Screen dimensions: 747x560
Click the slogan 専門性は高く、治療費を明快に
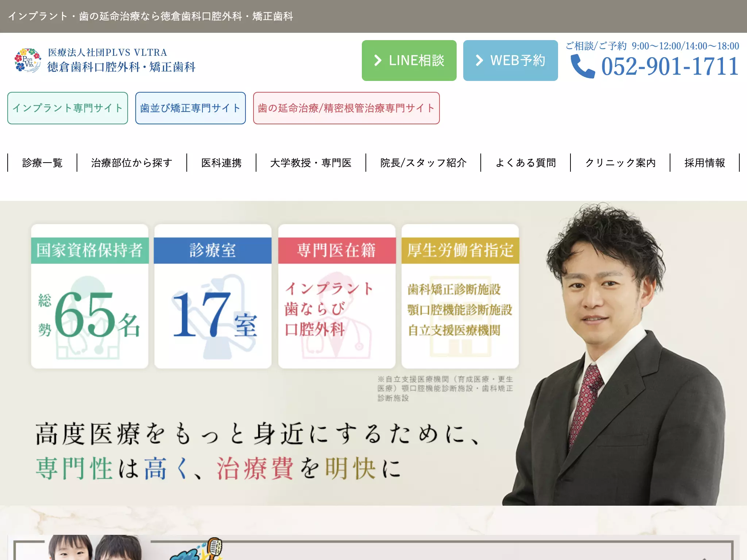pyautogui.click(x=218, y=468)
